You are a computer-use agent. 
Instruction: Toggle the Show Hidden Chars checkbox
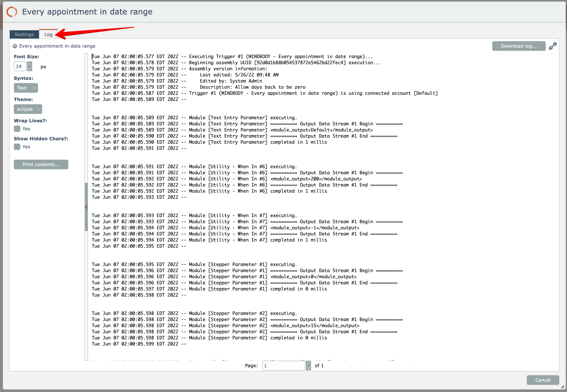pos(17,147)
